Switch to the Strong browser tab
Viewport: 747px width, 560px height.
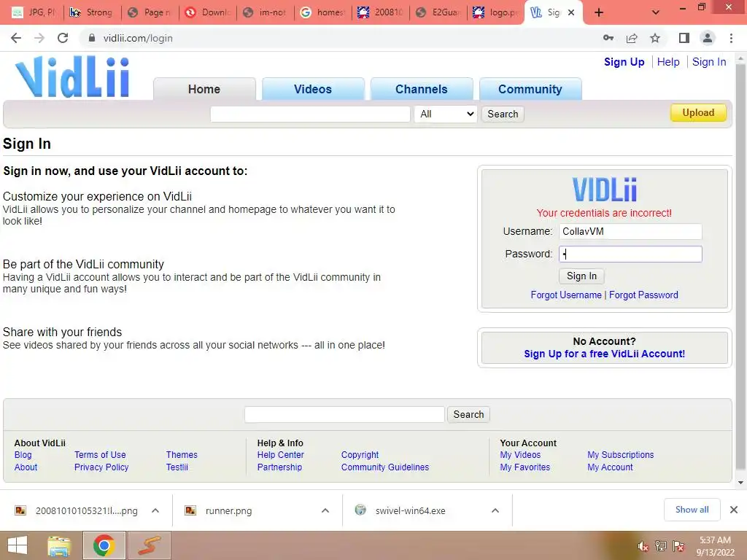click(x=91, y=12)
